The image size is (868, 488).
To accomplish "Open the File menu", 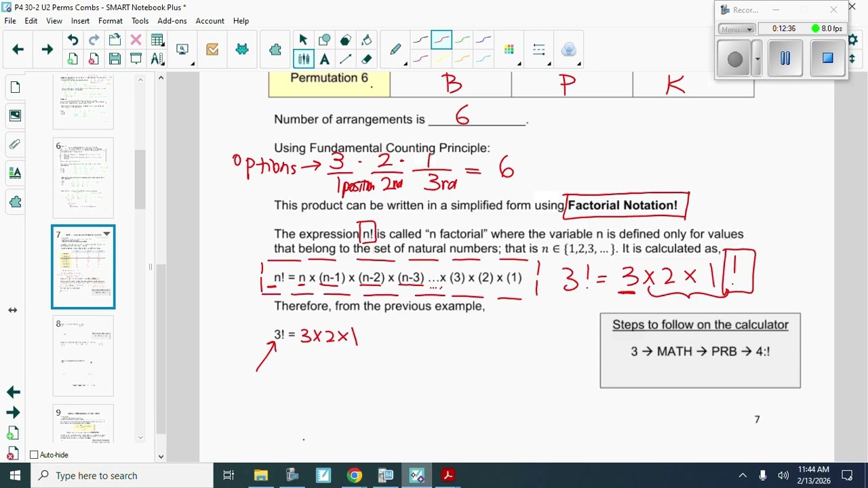I will (10, 21).
